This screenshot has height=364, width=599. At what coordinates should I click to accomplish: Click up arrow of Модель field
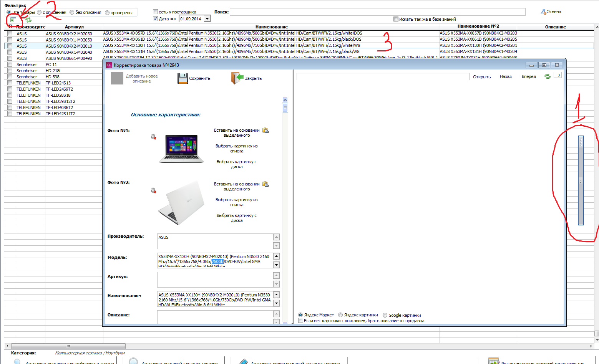[x=276, y=256]
